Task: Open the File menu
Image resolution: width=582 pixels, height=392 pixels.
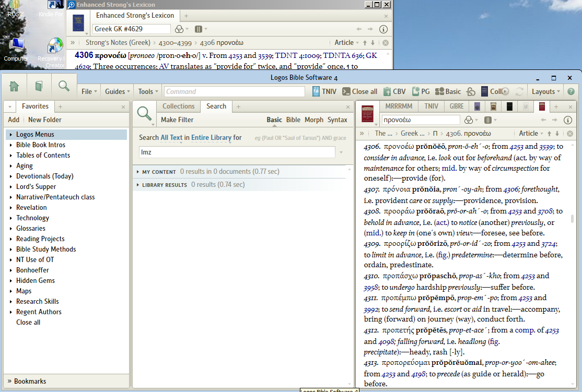Action: (89, 91)
